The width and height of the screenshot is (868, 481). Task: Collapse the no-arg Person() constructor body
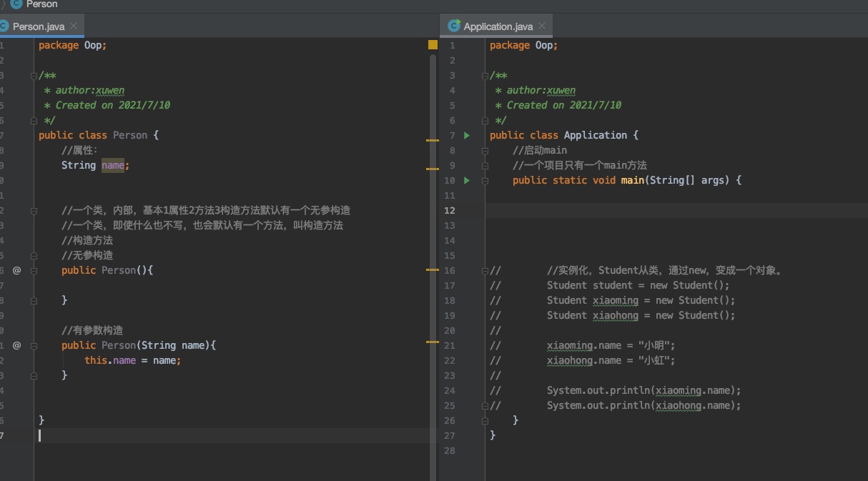(34, 271)
